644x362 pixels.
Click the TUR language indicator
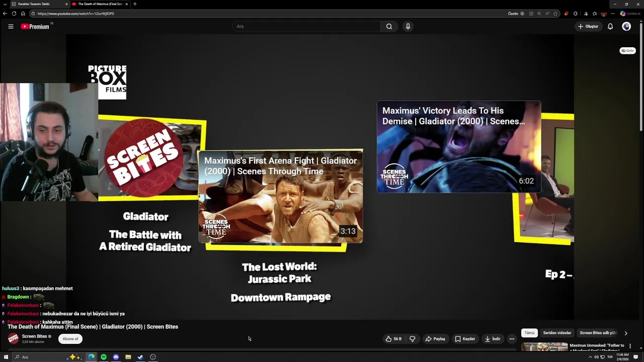[610, 357]
